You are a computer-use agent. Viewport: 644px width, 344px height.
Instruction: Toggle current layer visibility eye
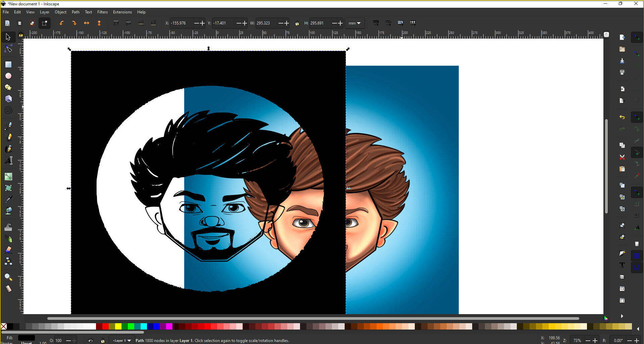point(91,341)
